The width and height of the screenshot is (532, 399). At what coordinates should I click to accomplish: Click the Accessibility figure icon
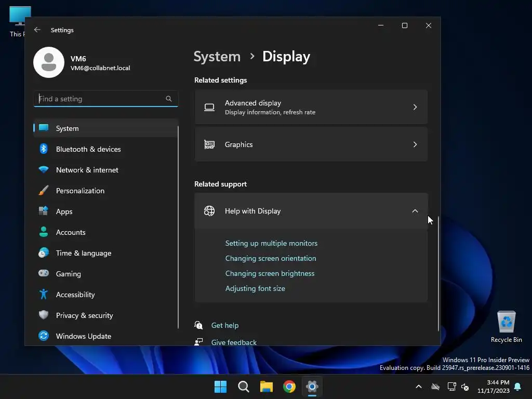[44, 294]
